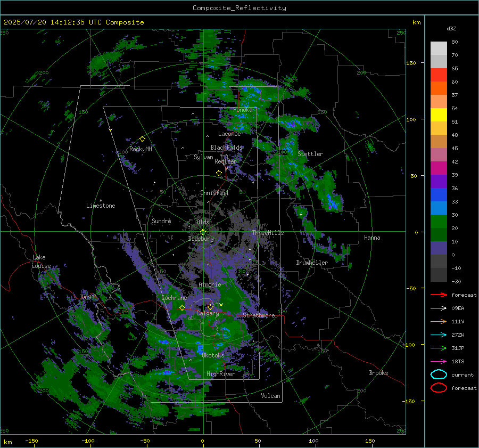Image resolution: width=479 pixels, height=448 pixels.
Task: Click the 'Drumheller' city label
Action: click(x=312, y=263)
